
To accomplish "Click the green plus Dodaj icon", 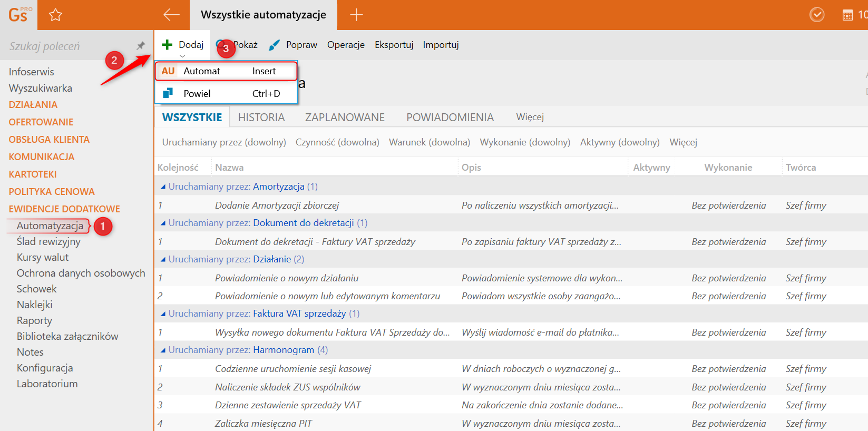I will click(167, 45).
